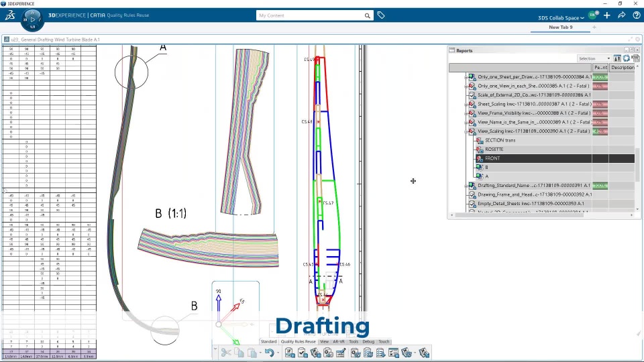Image resolution: width=644 pixels, height=362 pixels.
Task: Open the Undo history dropdown arrow
Action: pyautogui.click(x=278, y=353)
